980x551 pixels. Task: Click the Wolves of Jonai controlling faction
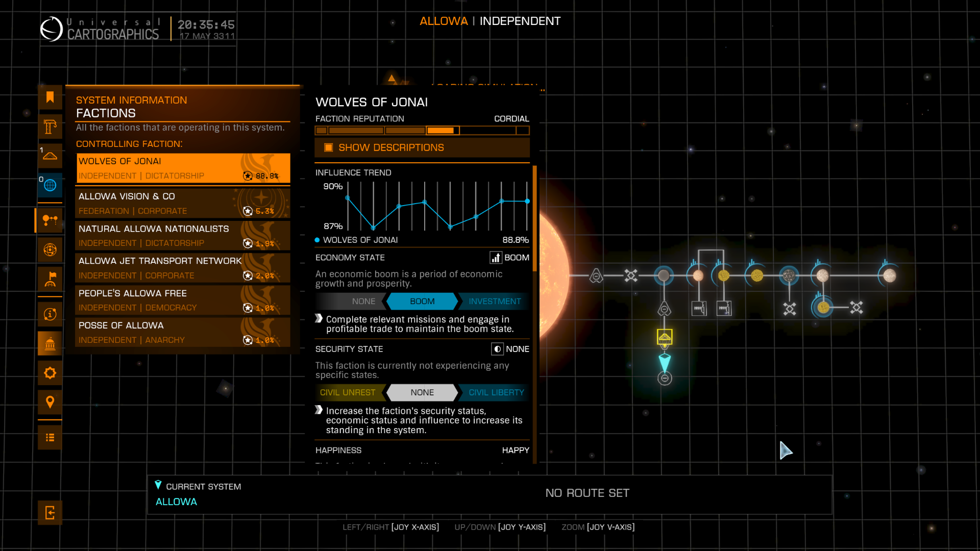(183, 168)
